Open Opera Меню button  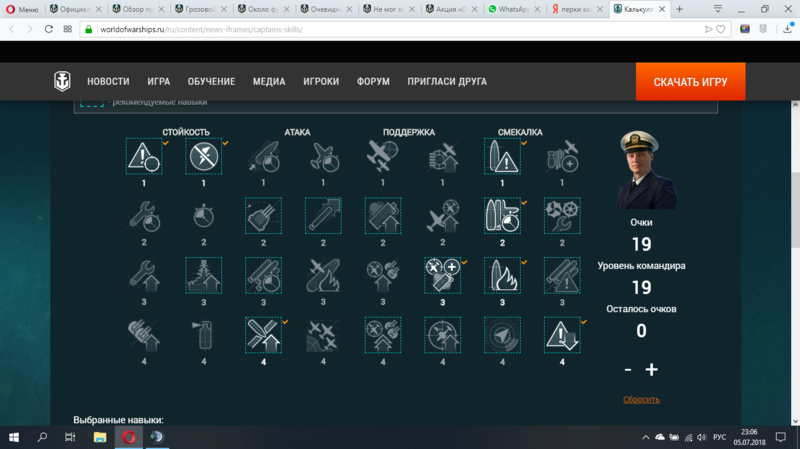point(22,9)
